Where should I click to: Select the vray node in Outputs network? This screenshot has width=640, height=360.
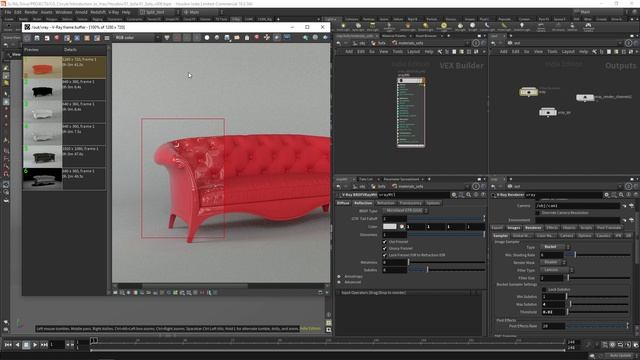(x=529, y=92)
